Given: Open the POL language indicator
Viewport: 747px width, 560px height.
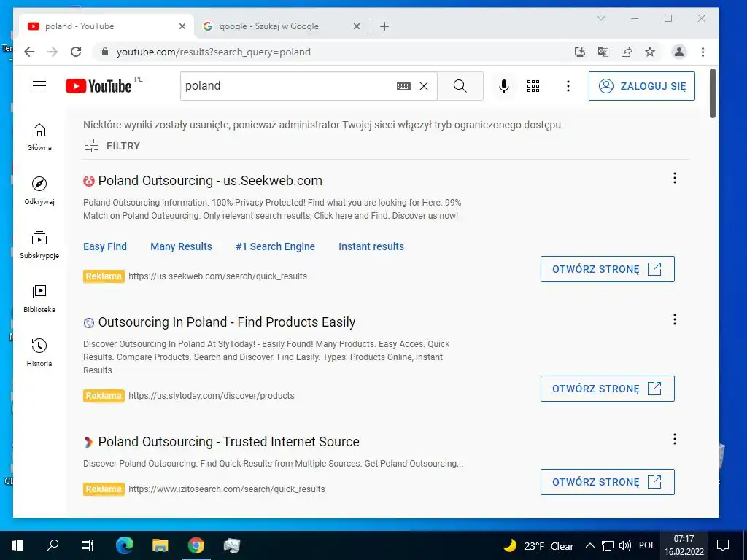Looking at the screenshot, I should click(647, 545).
